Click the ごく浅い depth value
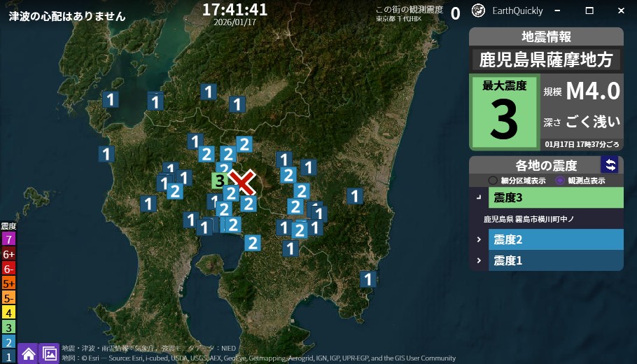This screenshot has width=637, height=364. (x=594, y=122)
